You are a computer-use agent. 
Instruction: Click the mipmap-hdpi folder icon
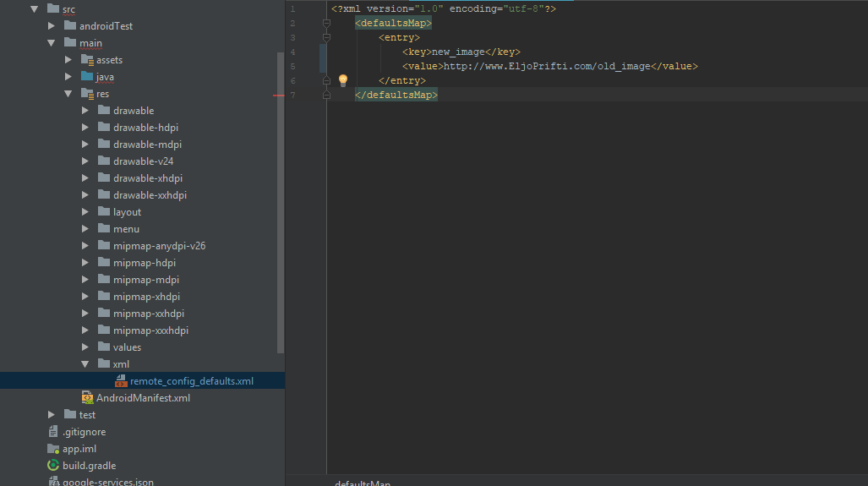pyautogui.click(x=104, y=262)
